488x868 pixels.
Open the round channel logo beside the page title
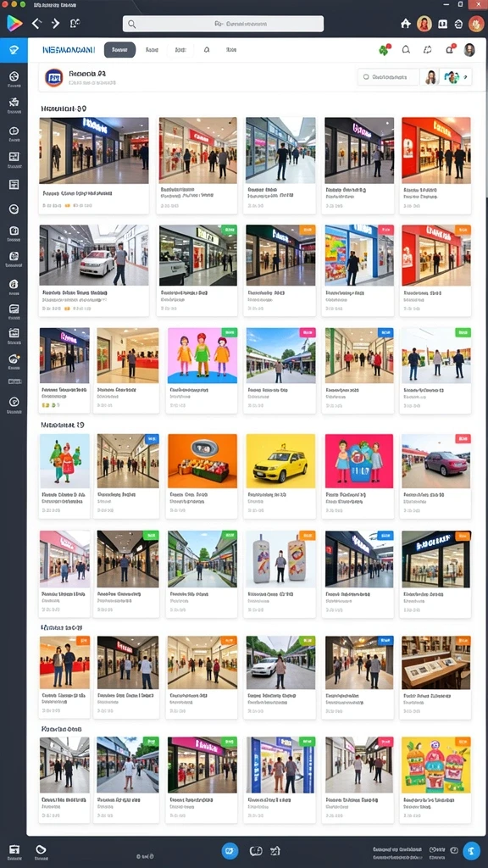tap(53, 78)
